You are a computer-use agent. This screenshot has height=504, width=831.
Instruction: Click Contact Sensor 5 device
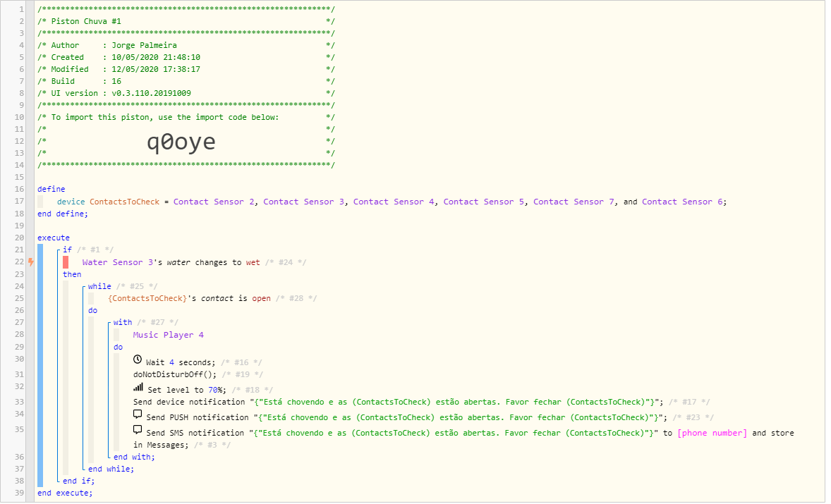coord(484,202)
